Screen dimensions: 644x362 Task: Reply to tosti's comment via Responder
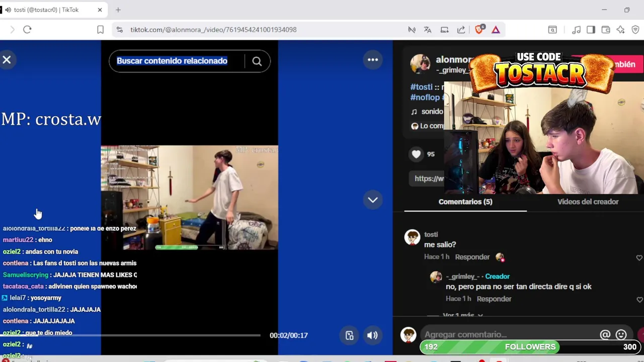point(472,257)
